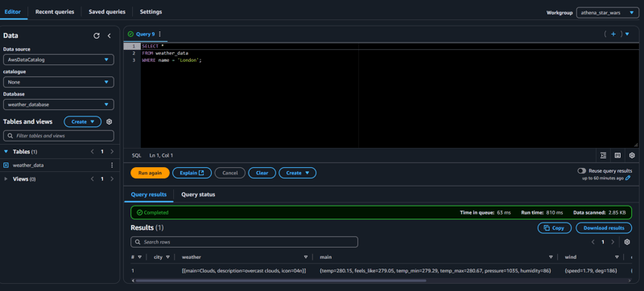644x291 pixels.
Task: Open editor preferences gear icon
Action: click(632, 155)
